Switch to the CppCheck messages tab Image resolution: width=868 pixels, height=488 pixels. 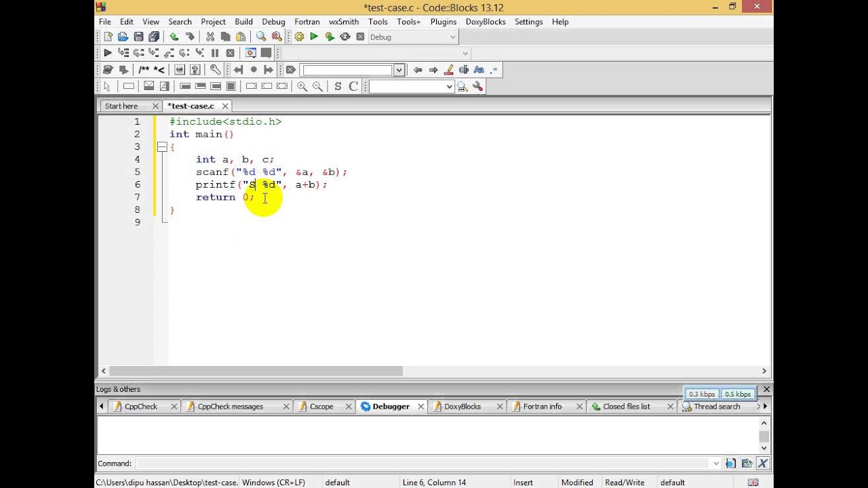pyautogui.click(x=230, y=407)
